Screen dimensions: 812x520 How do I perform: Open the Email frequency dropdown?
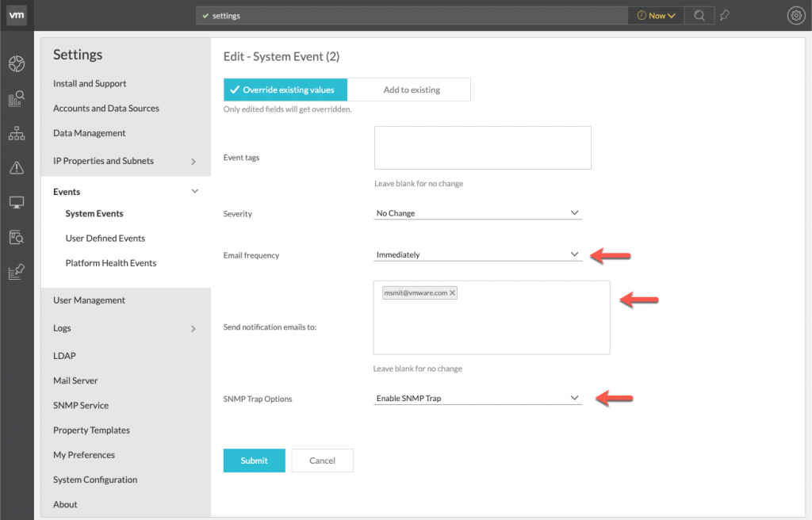[x=478, y=254]
